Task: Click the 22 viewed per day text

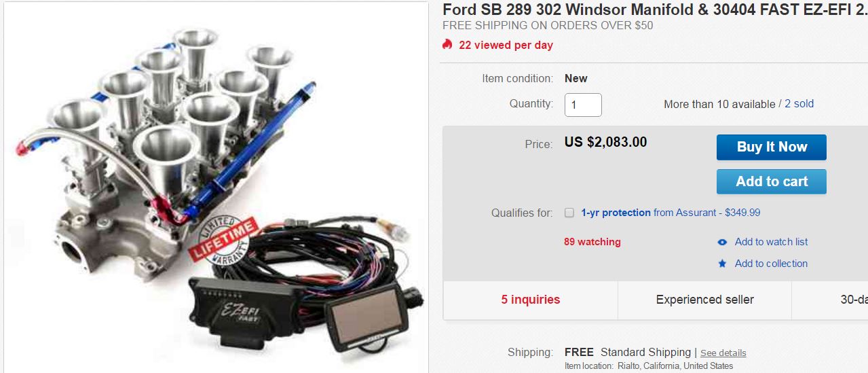Action: pyautogui.click(x=506, y=46)
